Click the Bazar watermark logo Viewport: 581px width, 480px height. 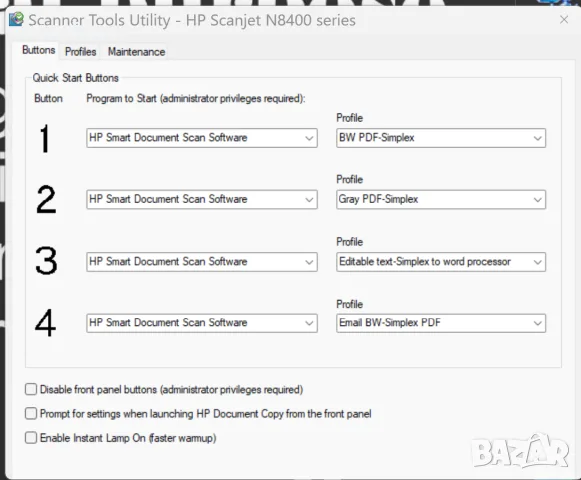(520, 450)
